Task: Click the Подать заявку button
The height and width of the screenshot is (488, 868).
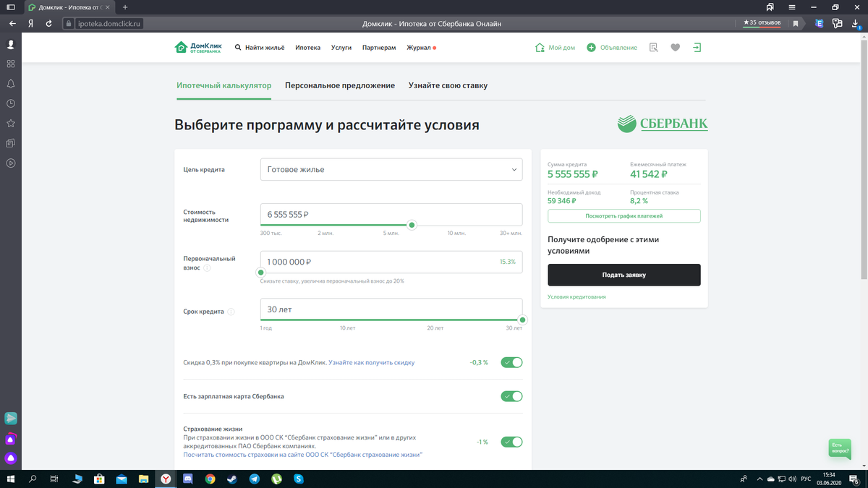Action: click(x=624, y=275)
